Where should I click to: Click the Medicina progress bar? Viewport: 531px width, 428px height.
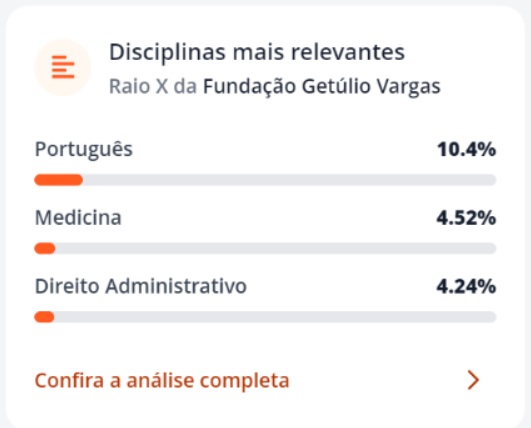click(x=266, y=248)
